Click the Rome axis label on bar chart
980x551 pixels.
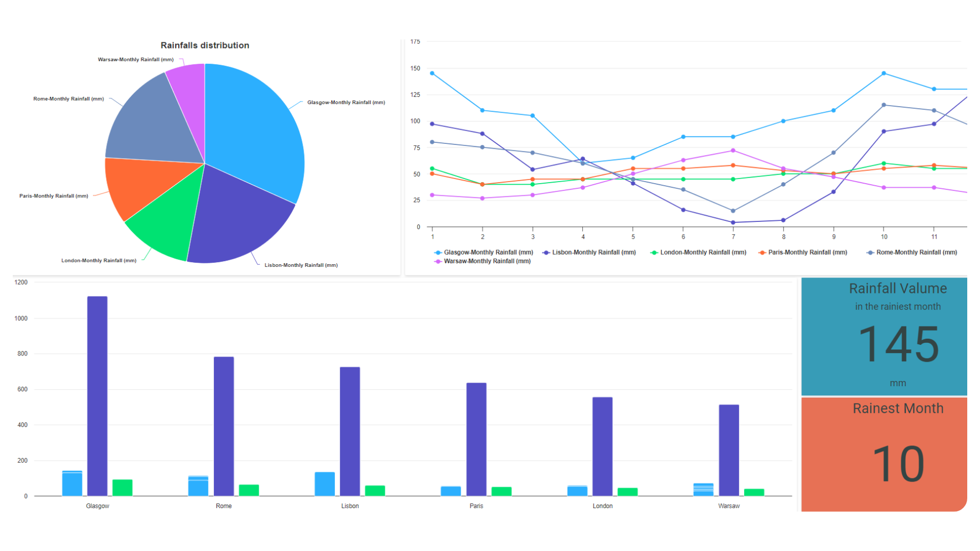pos(224,506)
